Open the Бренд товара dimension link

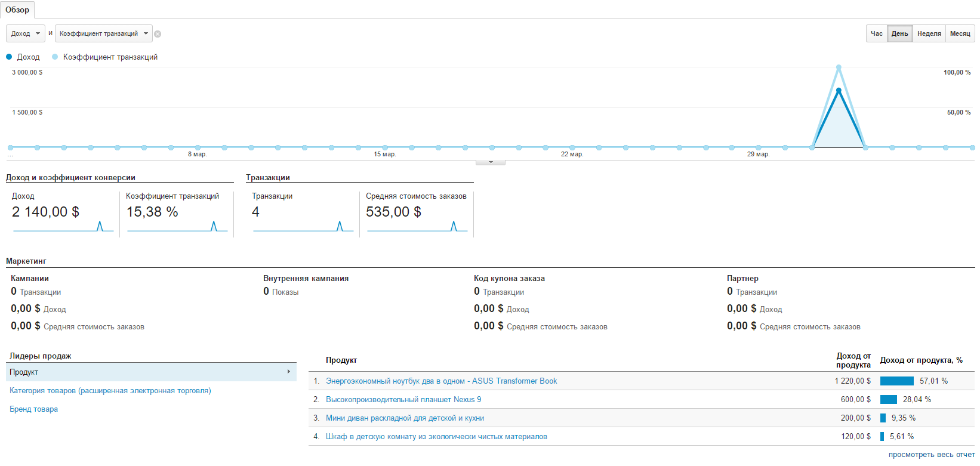coord(33,409)
